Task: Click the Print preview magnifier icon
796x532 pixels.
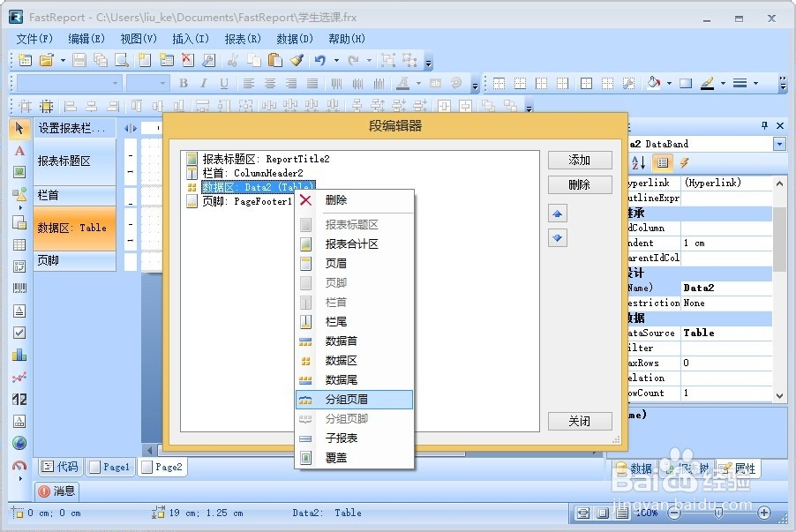Action: 122,60
